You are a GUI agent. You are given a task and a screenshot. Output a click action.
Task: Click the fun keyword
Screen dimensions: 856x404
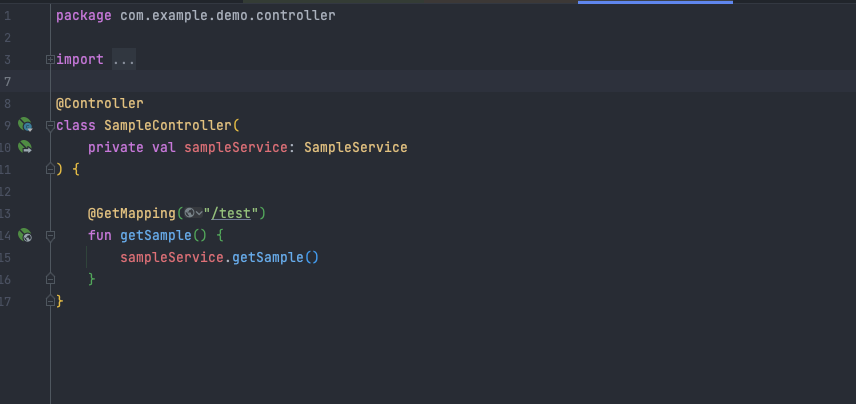pyautogui.click(x=100, y=235)
